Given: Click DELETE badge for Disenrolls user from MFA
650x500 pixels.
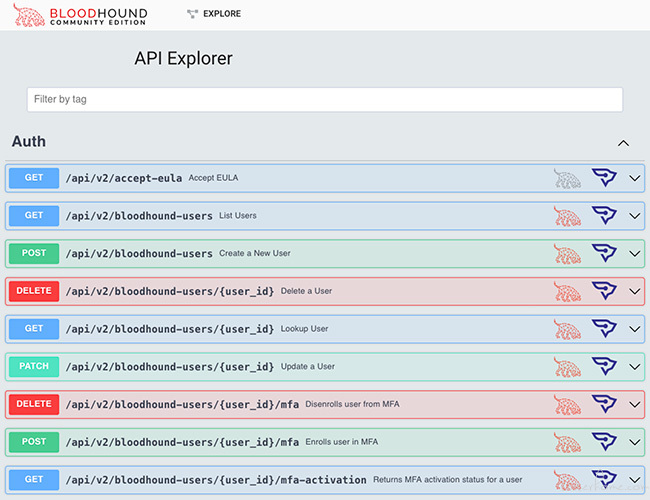Looking at the screenshot, I should (x=34, y=404).
